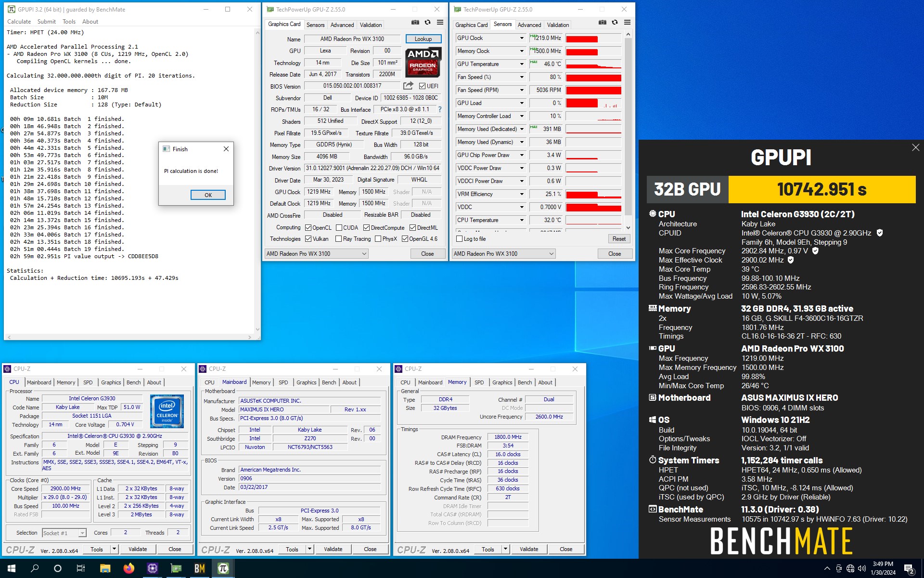The width and height of the screenshot is (924, 578).
Task: Open the Submit menu in GPUPI
Action: pyautogui.click(x=47, y=22)
